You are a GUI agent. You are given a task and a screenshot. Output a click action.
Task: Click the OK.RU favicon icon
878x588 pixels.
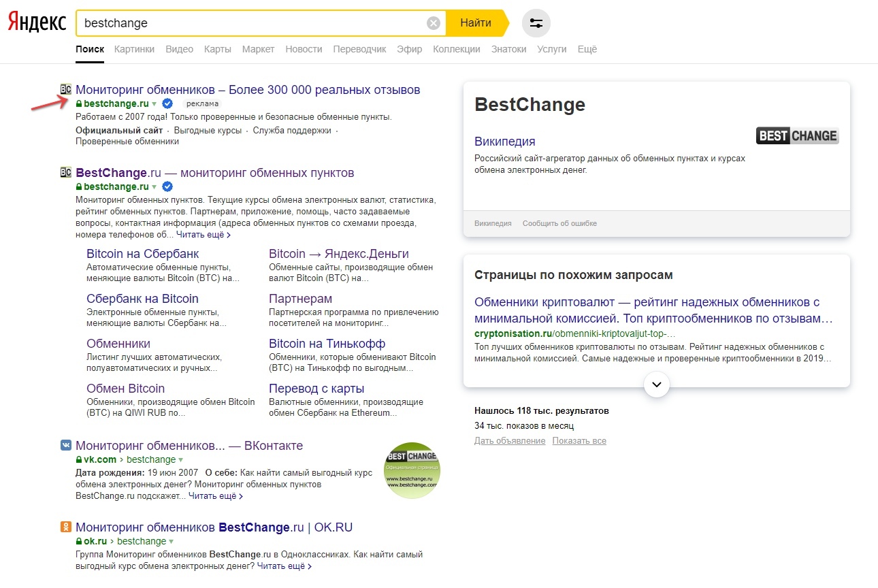66,527
